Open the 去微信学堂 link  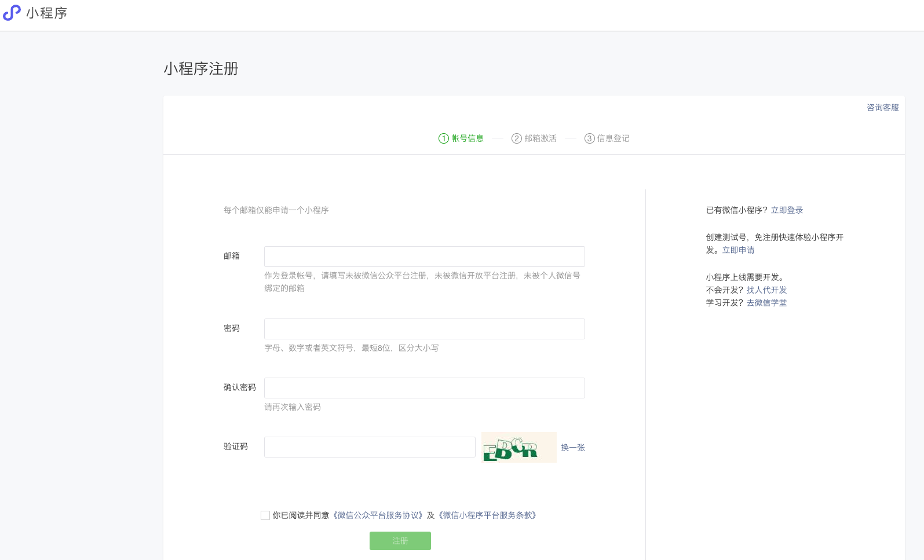[x=766, y=303]
